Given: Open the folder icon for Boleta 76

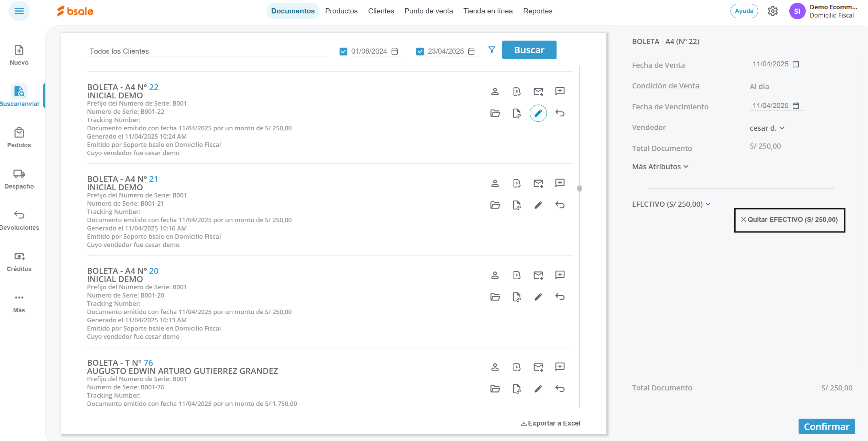Looking at the screenshot, I should tap(495, 389).
